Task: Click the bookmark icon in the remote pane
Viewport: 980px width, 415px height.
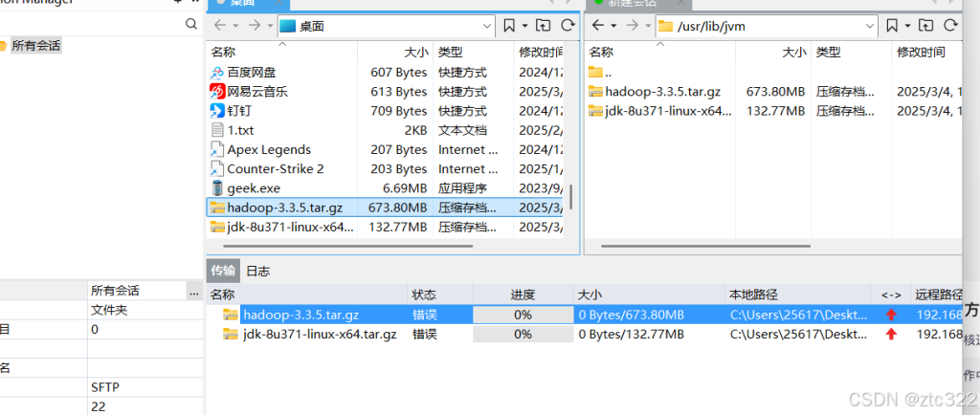Action: tap(892, 26)
